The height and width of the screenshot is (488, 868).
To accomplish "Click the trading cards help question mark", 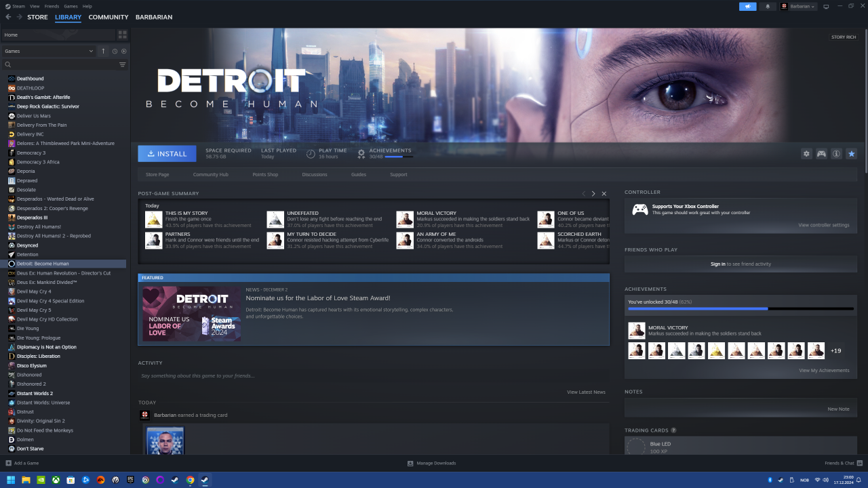I will tap(673, 430).
